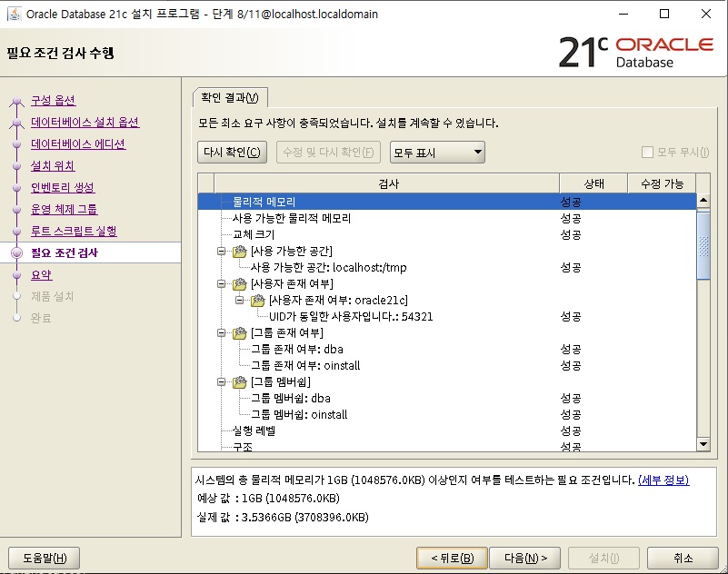Close the installer window
The image size is (728, 574).
(705, 14)
